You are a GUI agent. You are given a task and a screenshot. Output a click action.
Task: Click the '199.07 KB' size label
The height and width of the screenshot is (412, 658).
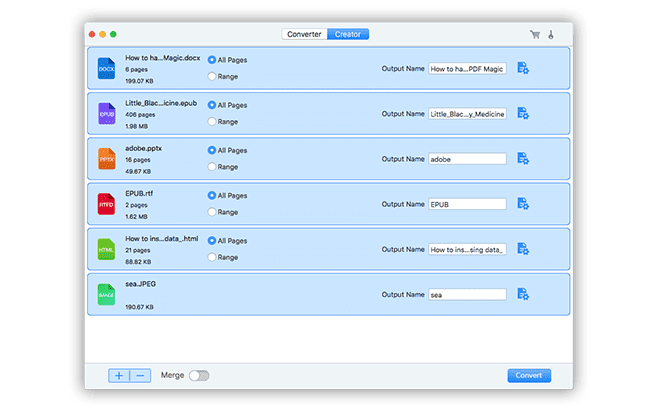(x=139, y=81)
